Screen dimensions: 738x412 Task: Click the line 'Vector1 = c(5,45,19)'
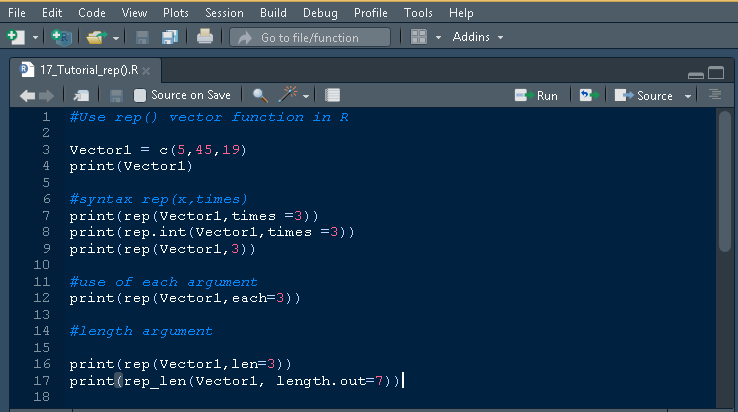[158, 150]
